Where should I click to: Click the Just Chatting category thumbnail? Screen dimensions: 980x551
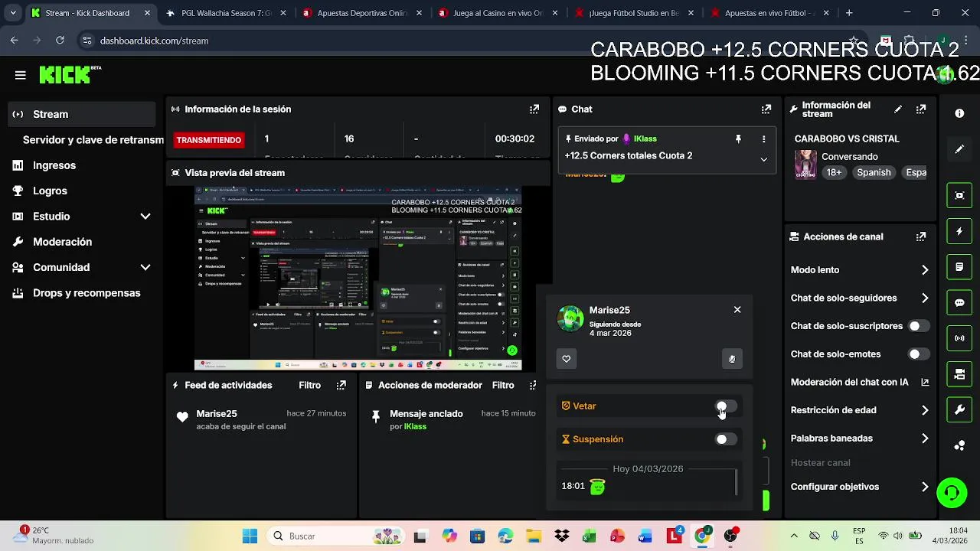click(x=805, y=165)
